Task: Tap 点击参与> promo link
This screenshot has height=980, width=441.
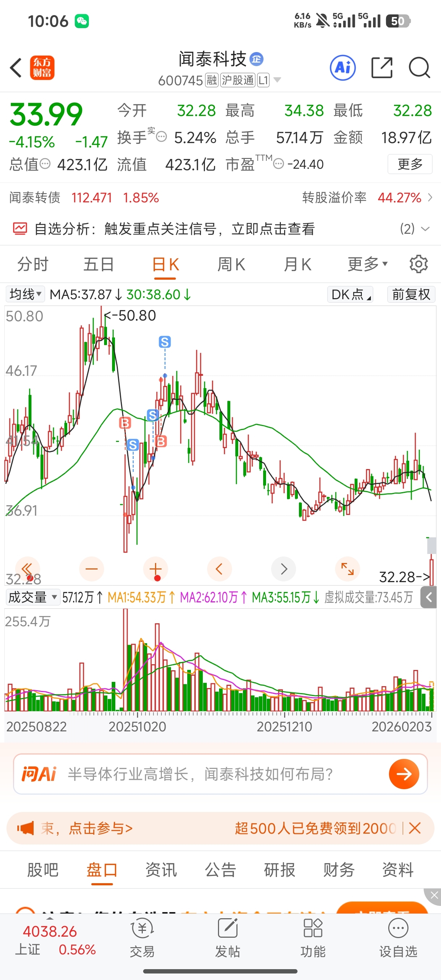Action: click(x=100, y=828)
